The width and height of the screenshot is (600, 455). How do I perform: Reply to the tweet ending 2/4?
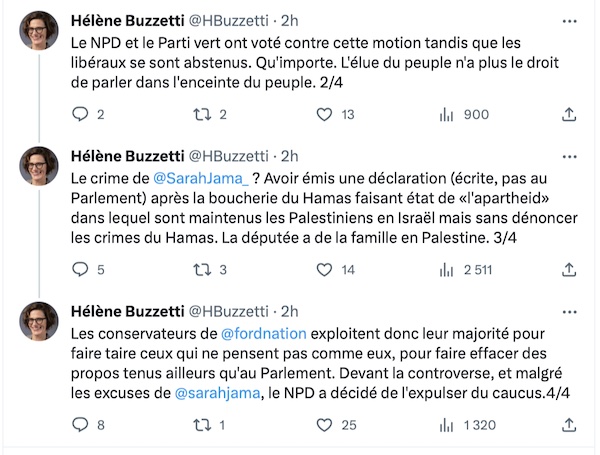click(x=82, y=115)
